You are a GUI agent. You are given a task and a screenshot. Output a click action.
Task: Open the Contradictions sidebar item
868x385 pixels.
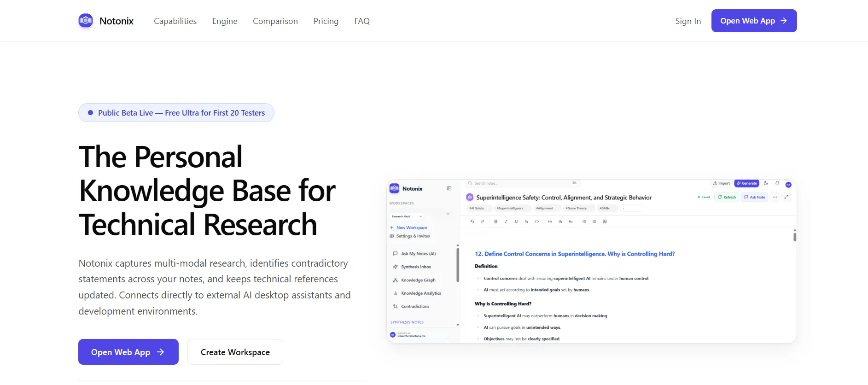411,306
